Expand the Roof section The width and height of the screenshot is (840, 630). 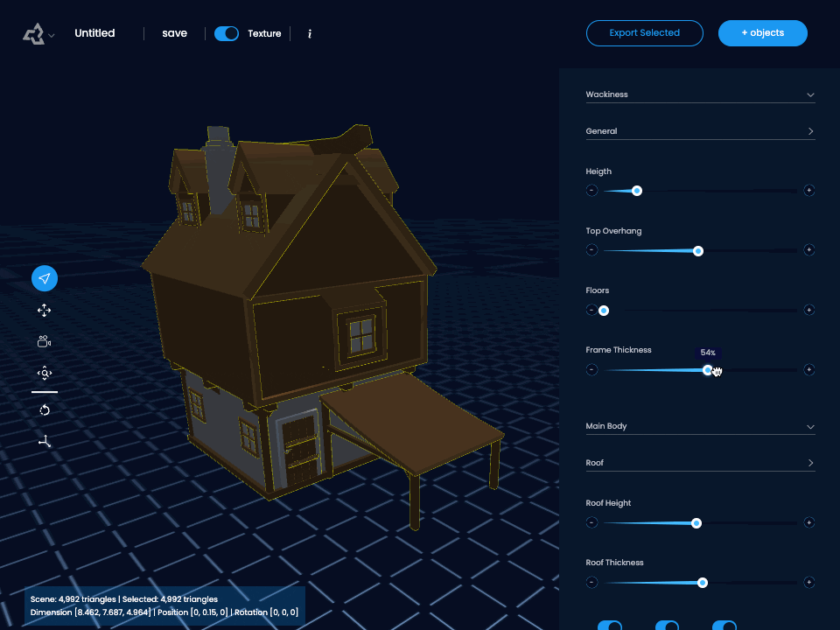click(810, 463)
